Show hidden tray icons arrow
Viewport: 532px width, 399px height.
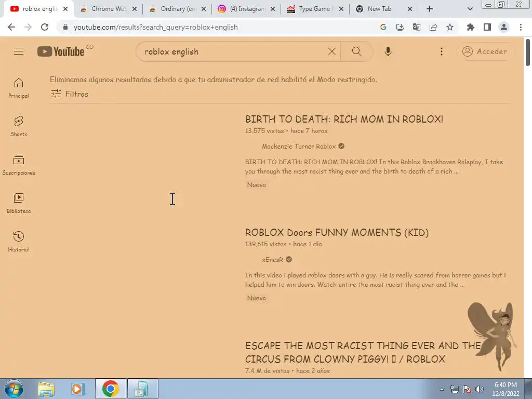(x=442, y=389)
